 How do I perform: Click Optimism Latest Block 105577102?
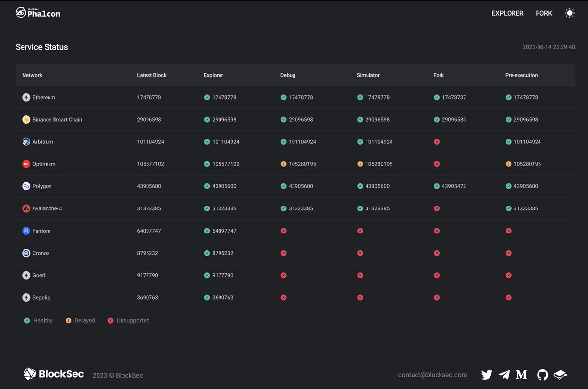point(150,164)
